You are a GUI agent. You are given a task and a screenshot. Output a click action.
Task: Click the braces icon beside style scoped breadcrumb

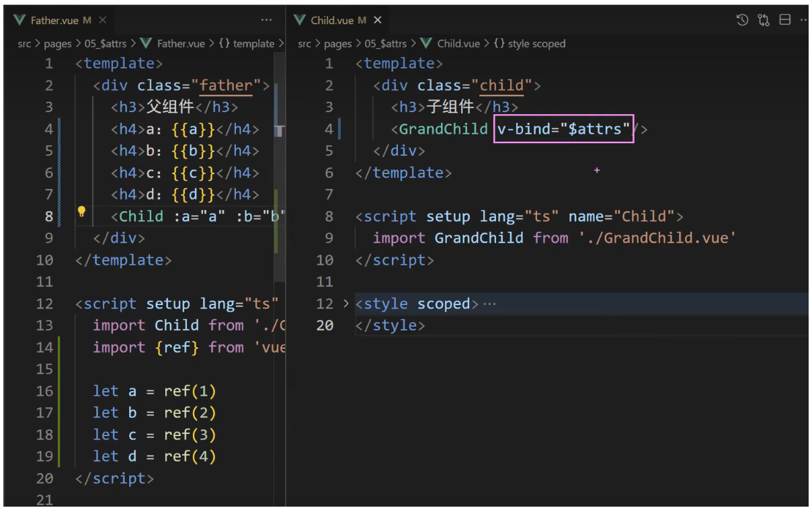pos(499,44)
